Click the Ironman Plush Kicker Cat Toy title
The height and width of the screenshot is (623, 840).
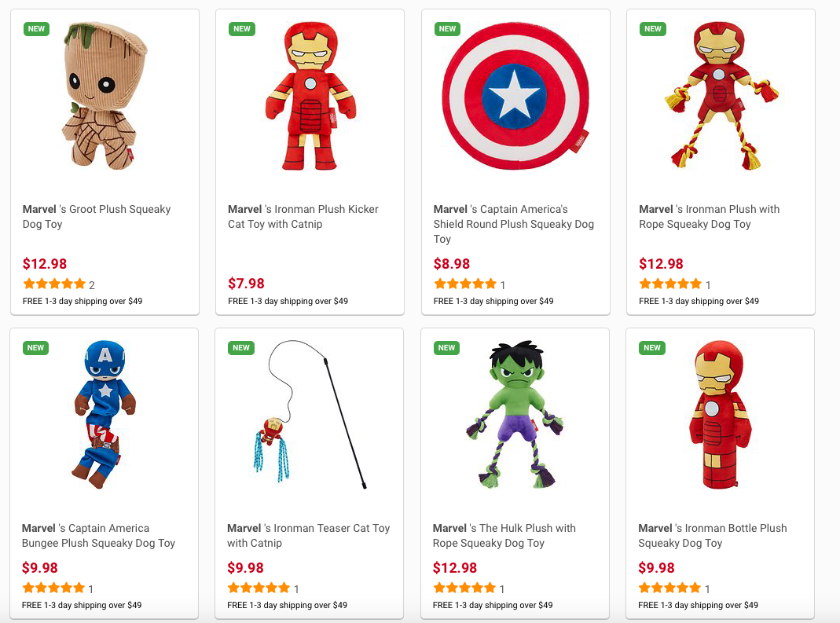click(303, 217)
